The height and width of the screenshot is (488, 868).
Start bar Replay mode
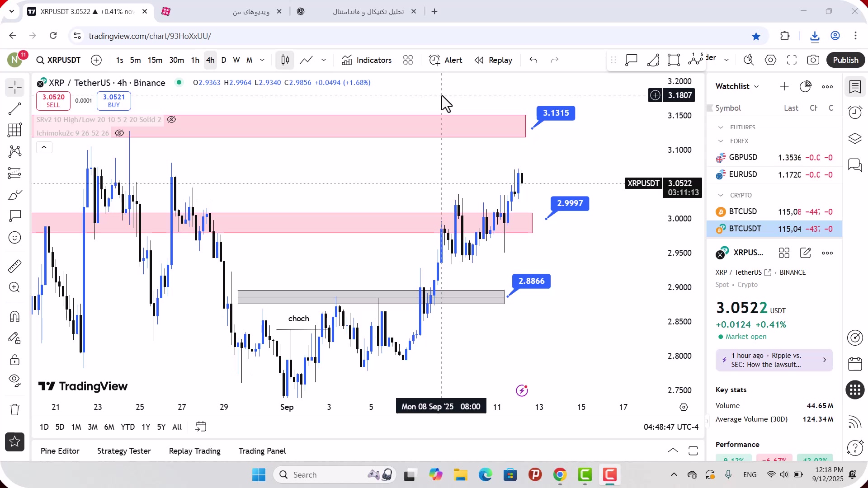[494, 60]
